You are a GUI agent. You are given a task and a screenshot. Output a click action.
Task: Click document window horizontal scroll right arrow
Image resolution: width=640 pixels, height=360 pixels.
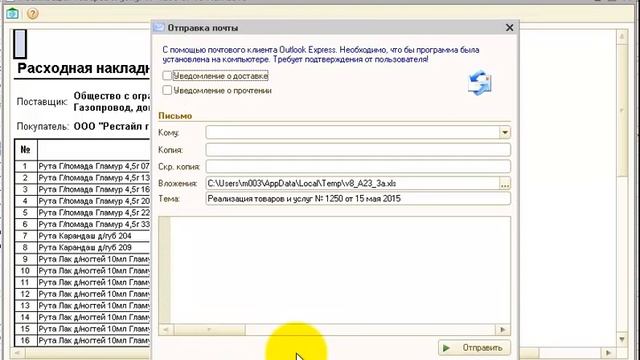coord(609,353)
